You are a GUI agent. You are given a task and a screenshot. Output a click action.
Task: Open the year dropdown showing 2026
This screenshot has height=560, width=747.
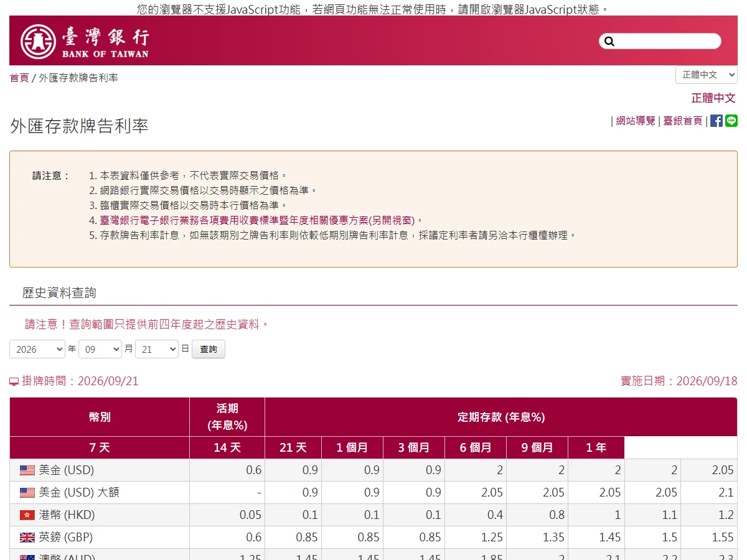click(37, 349)
